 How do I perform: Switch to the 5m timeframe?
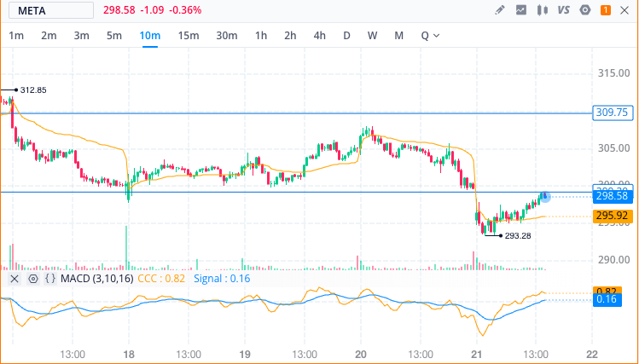pyautogui.click(x=114, y=36)
